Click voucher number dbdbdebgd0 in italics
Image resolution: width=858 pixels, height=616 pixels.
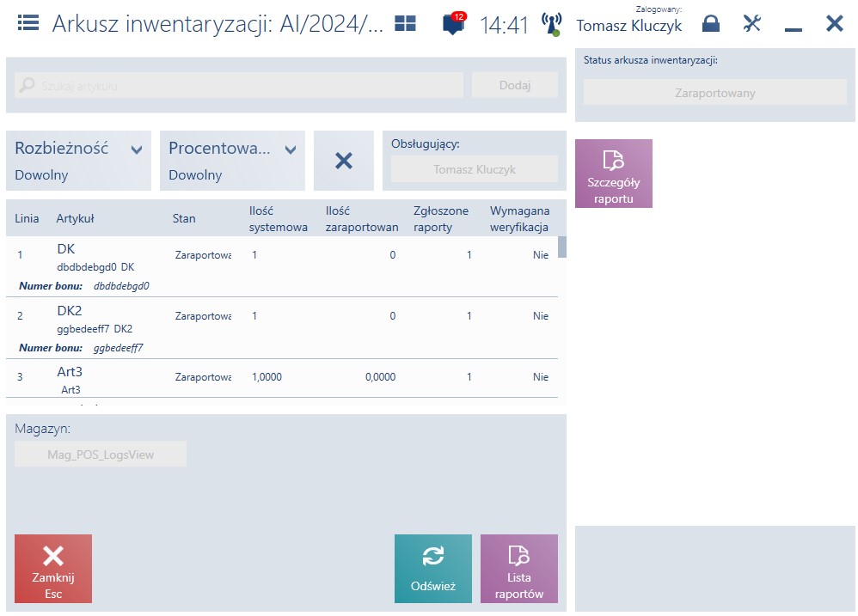coord(121,286)
